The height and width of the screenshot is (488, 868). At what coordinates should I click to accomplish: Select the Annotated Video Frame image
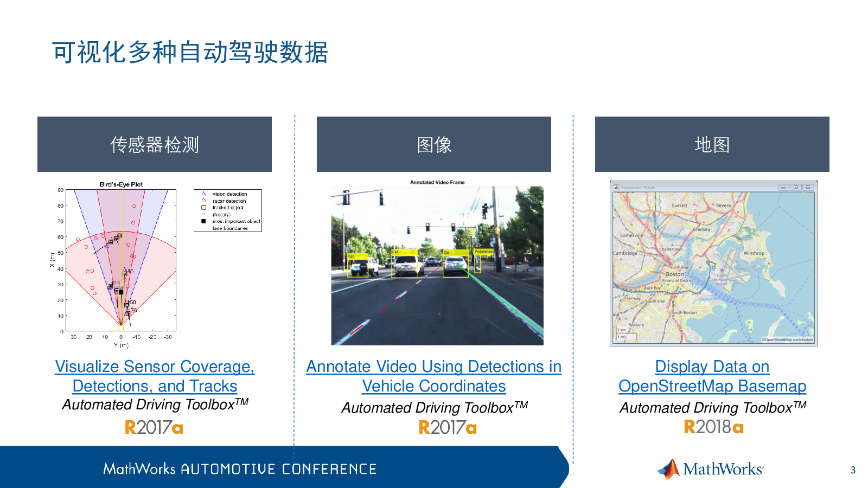pos(437,266)
